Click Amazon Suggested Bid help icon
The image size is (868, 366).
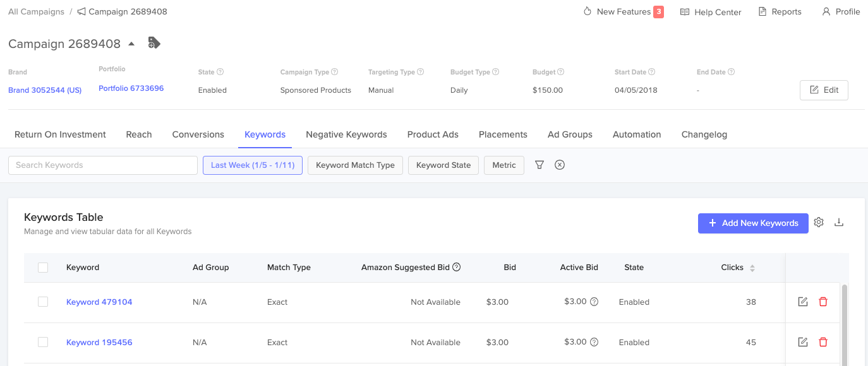coord(457,267)
